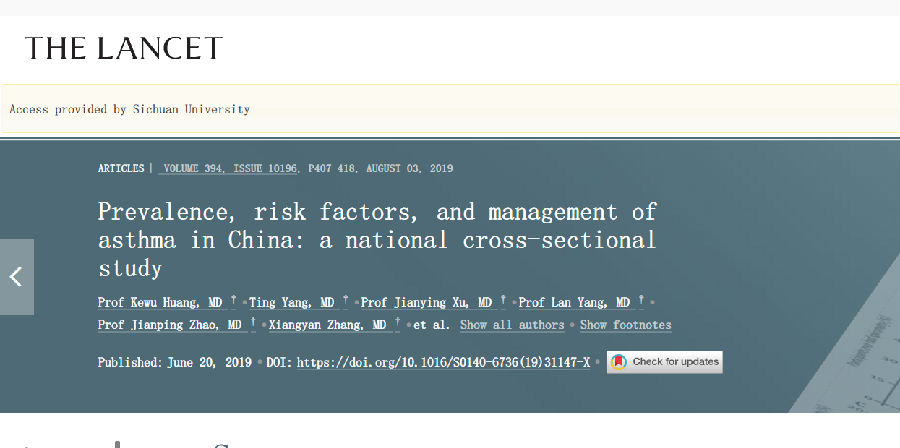
Task: Click 'Access provided by Sichuan University'
Action: [130, 109]
